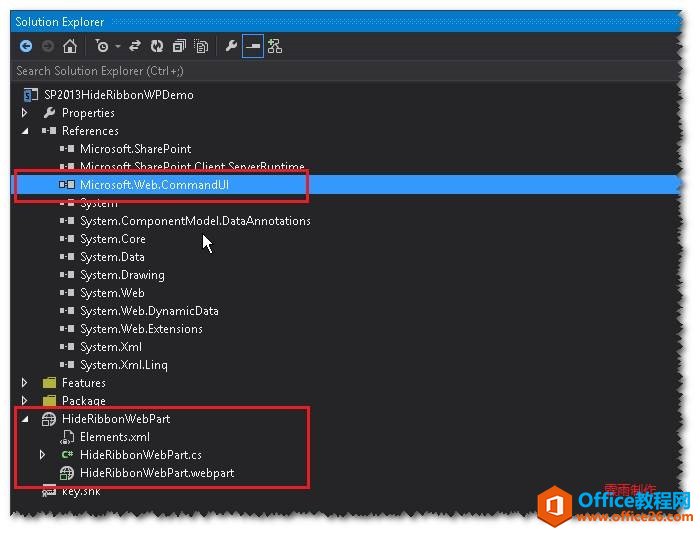Screen dimensions: 700x534
Task: Select System.ComponentModel.DataAnnotations reference
Action: (x=196, y=221)
